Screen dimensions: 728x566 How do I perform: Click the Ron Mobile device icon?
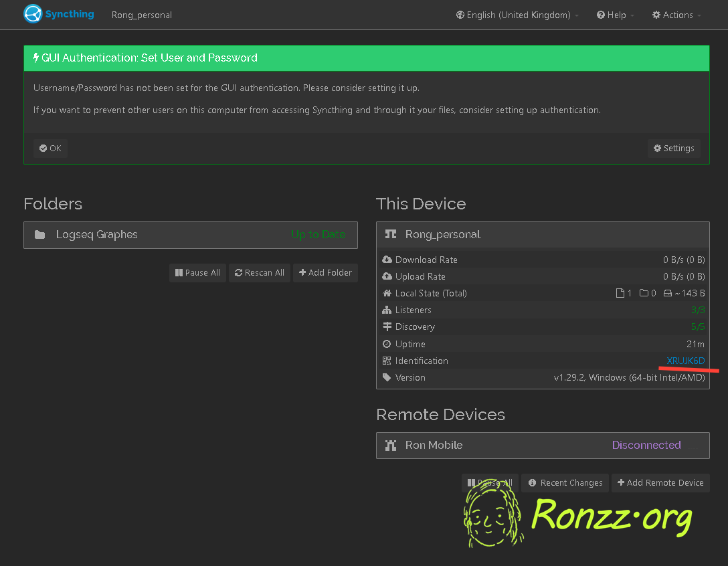click(x=391, y=446)
